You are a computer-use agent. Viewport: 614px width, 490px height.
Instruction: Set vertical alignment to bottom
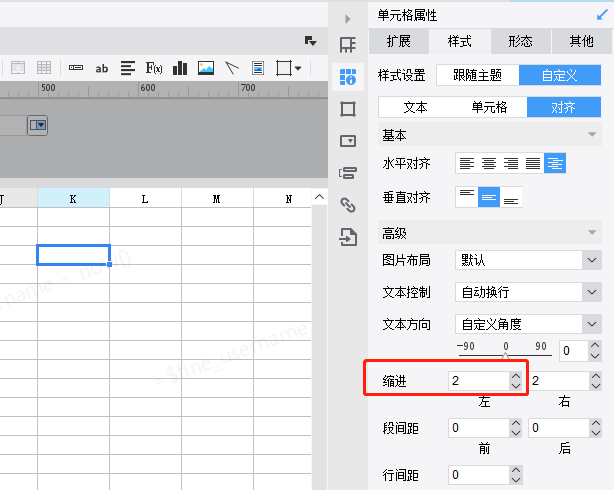pyautogui.click(x=511, y=197)
